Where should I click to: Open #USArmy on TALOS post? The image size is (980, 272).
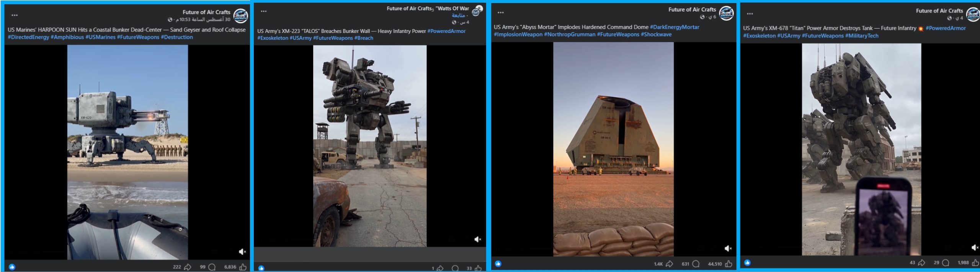(301, 38)
